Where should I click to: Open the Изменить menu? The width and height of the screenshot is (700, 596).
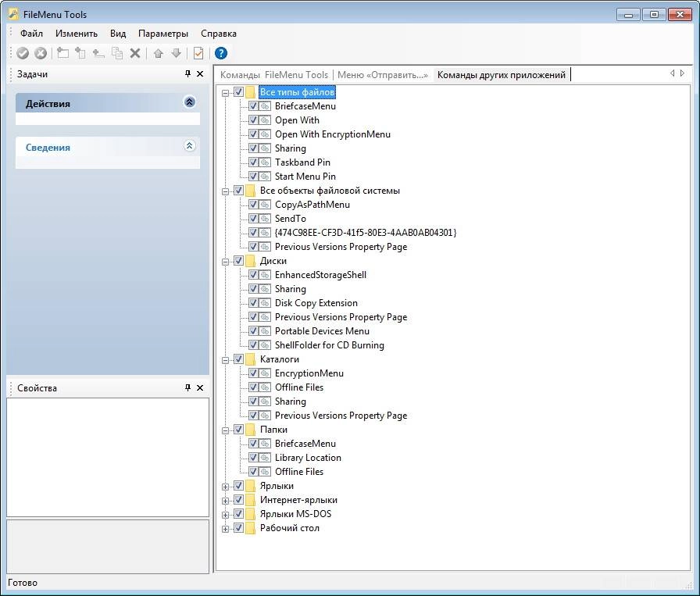[x=77, y=34]
